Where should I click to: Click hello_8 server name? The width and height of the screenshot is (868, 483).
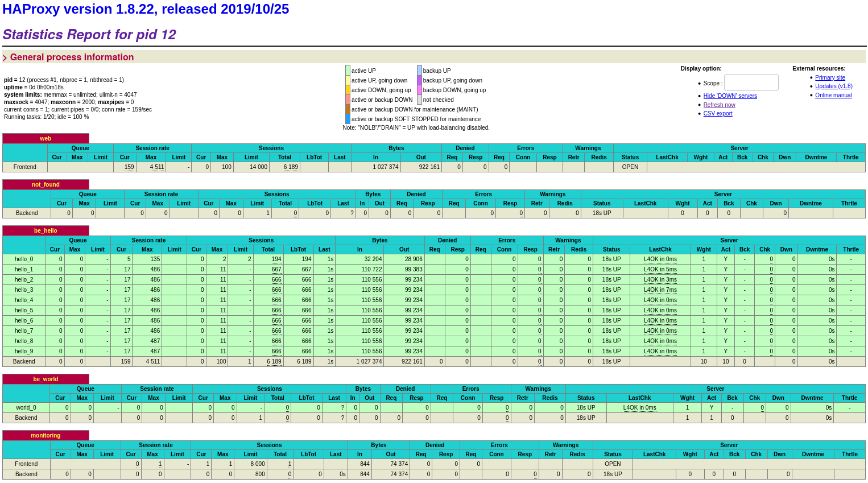tap(24, 341)
